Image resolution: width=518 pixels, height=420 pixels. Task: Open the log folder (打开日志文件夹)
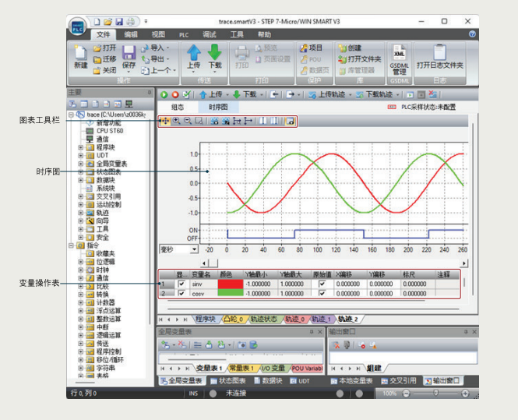(439, 57)
